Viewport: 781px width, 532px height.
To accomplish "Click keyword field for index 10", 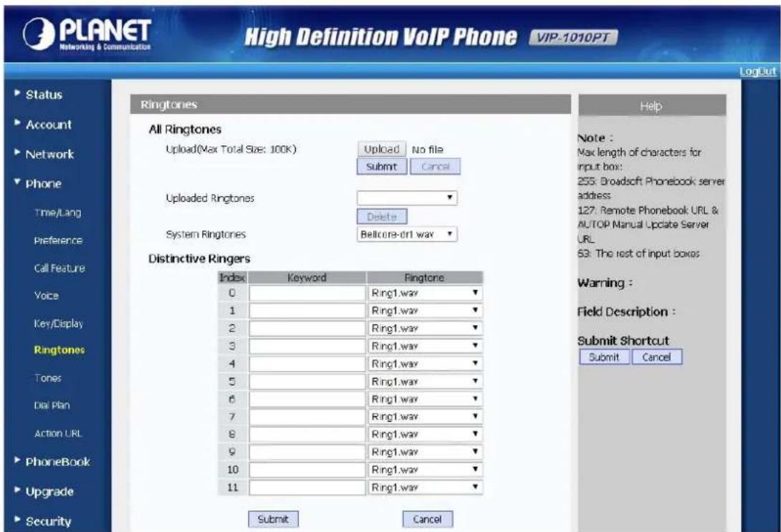I will (307, 470).
